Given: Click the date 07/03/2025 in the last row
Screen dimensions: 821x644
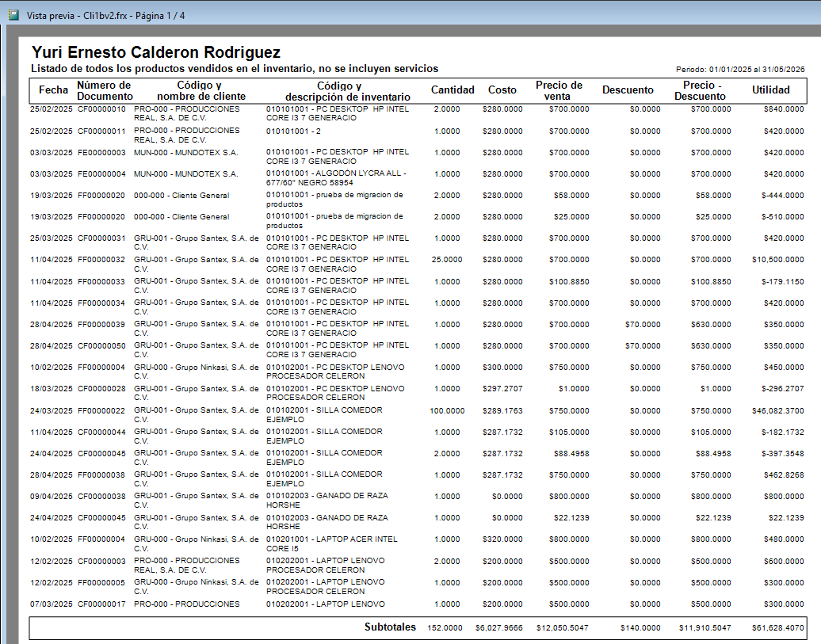Looking at the screenshot, I should click(52, 604).
